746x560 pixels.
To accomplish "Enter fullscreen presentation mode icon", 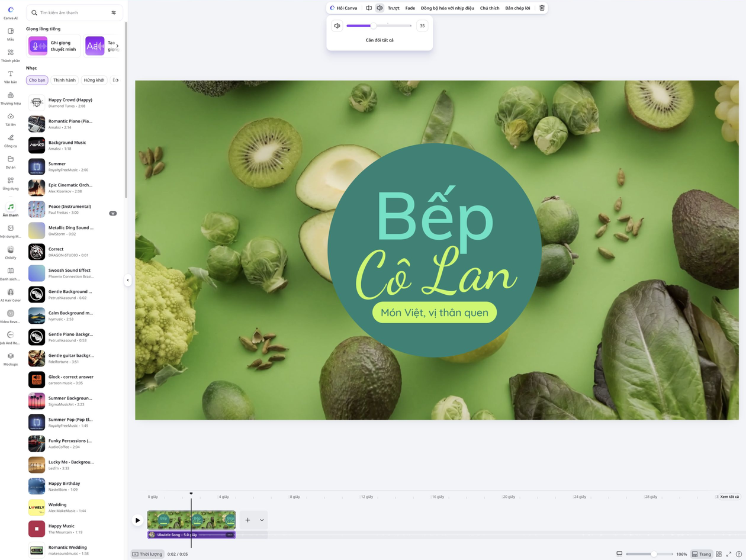I will [729, 554].
